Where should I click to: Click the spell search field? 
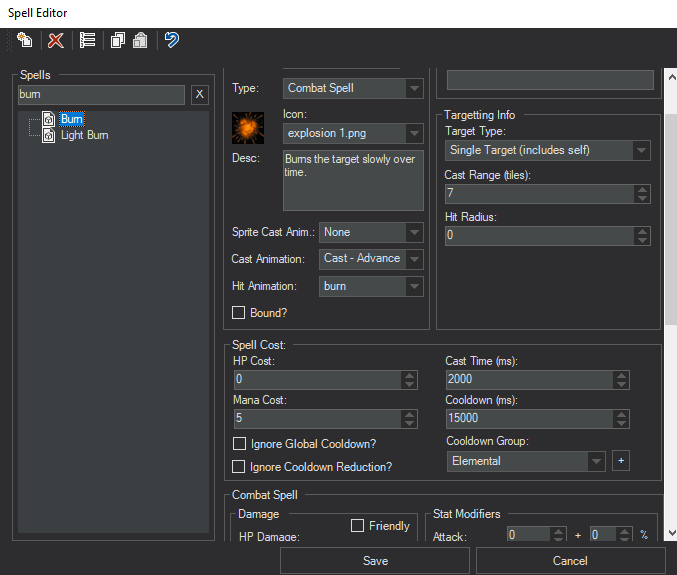[x=101, y=95]
